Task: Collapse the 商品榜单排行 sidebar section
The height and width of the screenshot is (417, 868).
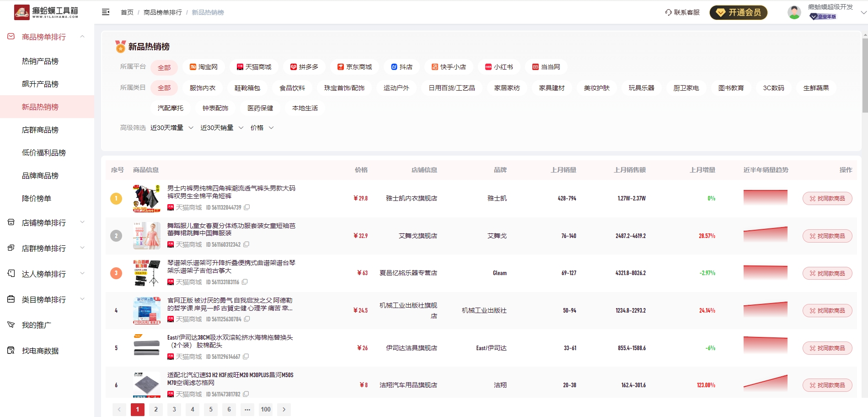Action: (82, 37)
